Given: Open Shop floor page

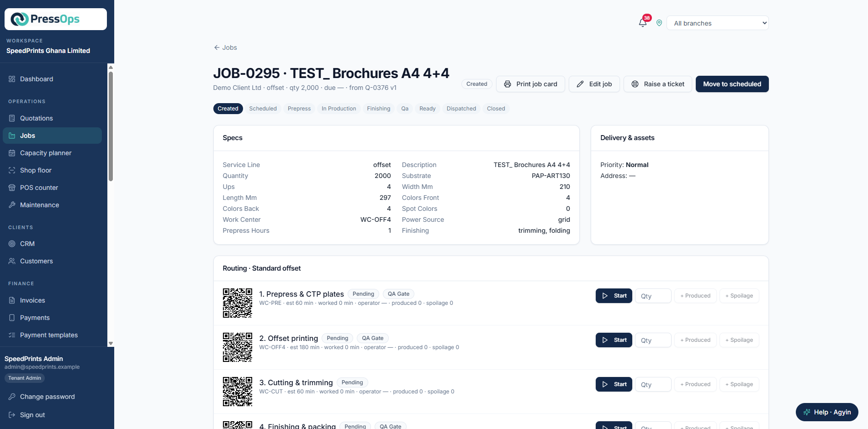Looking at the screenshot, I should pos(52,170).
